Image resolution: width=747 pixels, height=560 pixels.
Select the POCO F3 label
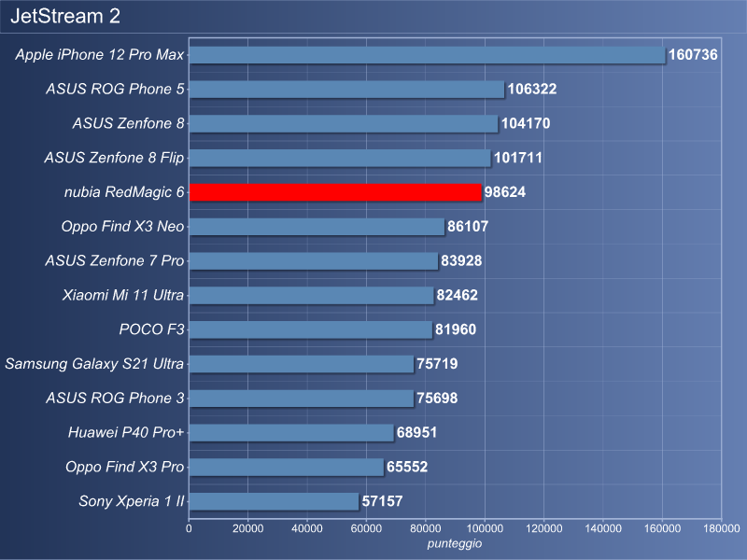151,329
